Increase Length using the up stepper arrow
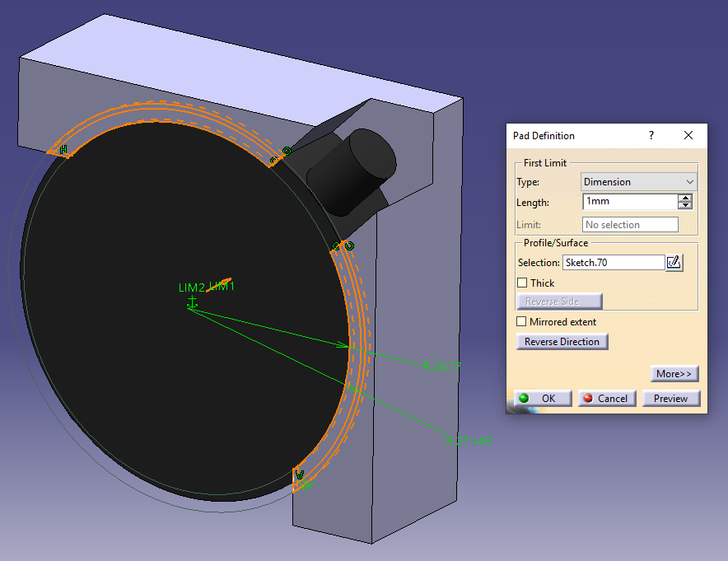 coord(684,198)
